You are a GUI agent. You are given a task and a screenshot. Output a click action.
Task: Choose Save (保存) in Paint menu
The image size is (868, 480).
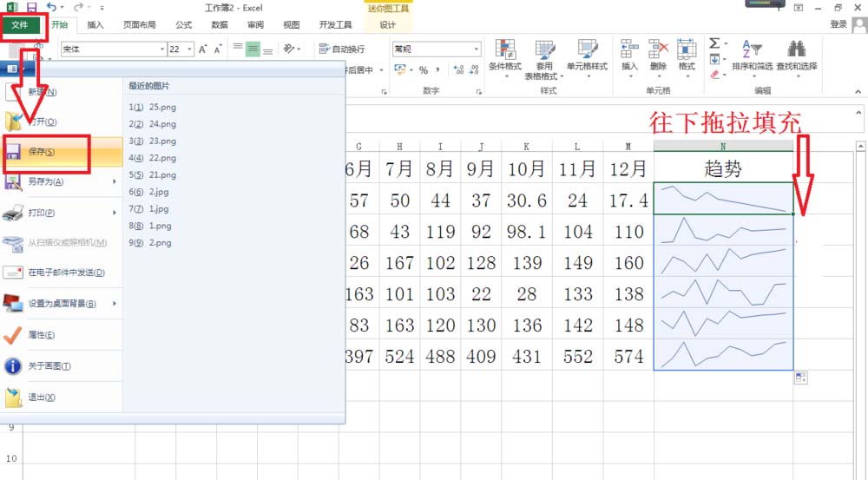tap(62, 152)
